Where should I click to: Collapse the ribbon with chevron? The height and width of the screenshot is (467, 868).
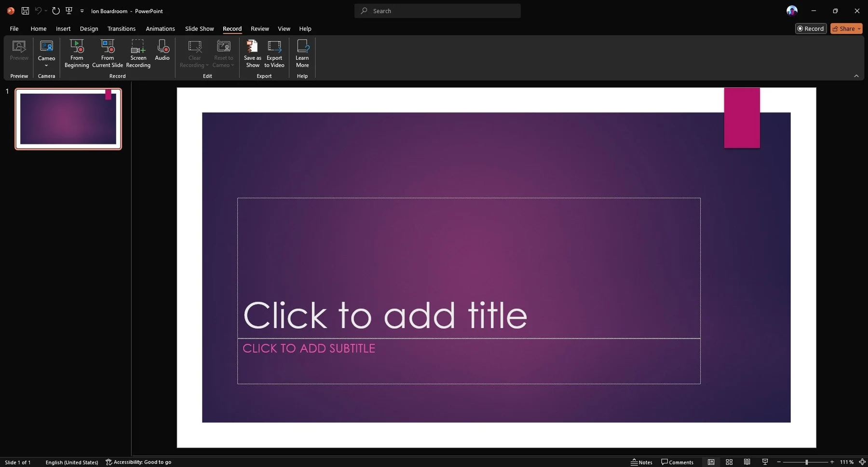click(856, 76)
